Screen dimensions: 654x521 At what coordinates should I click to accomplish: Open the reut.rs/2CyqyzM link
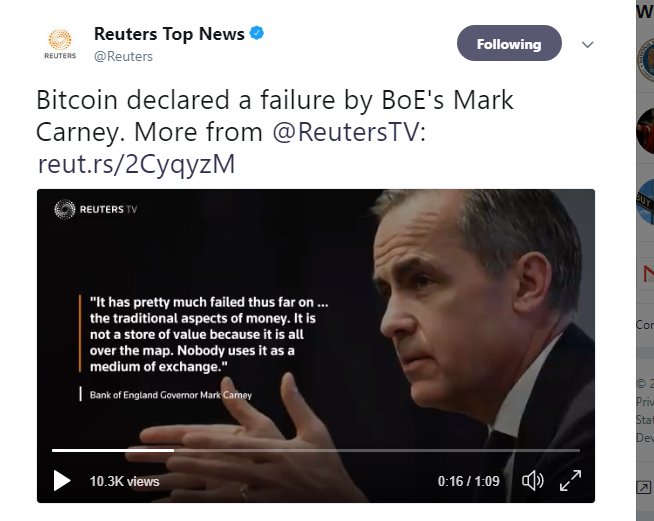pos(136,164)
